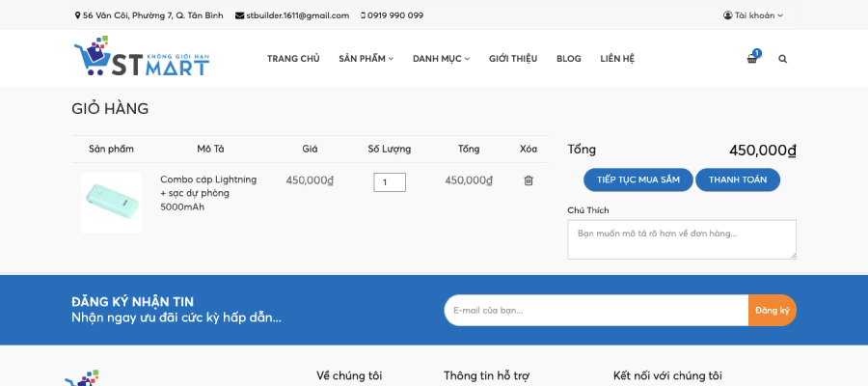Click the Giá column header

pyautogui.click(x=310, y=149)
